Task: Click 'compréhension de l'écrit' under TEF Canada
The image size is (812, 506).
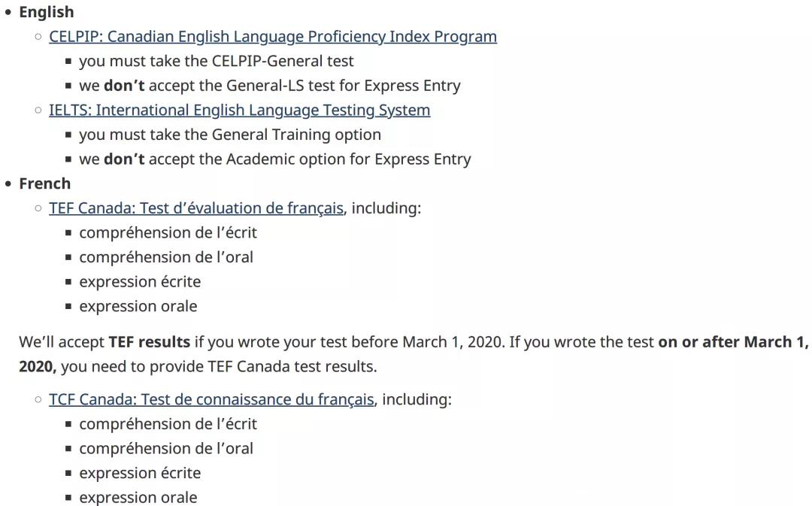Action: coord(168,233)
